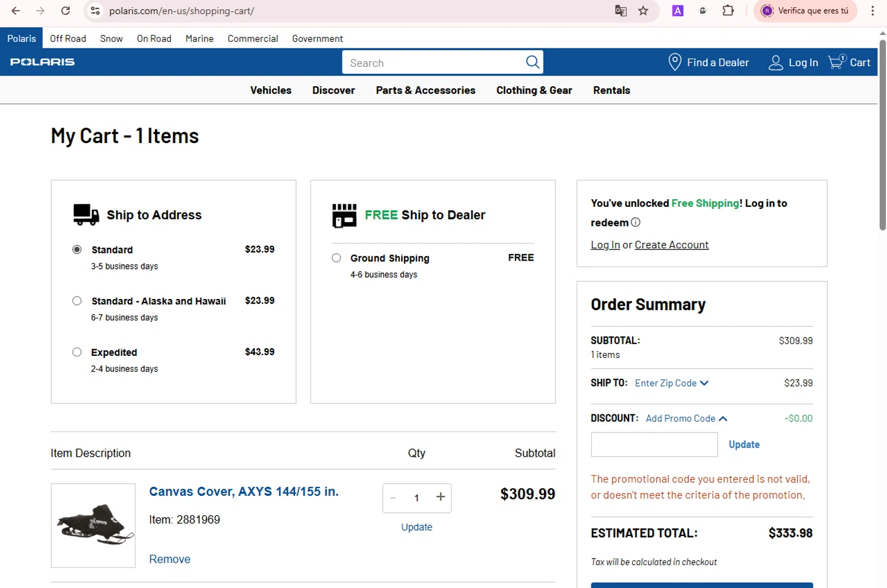Reload the page with the refresh icon

click(66, 11)
